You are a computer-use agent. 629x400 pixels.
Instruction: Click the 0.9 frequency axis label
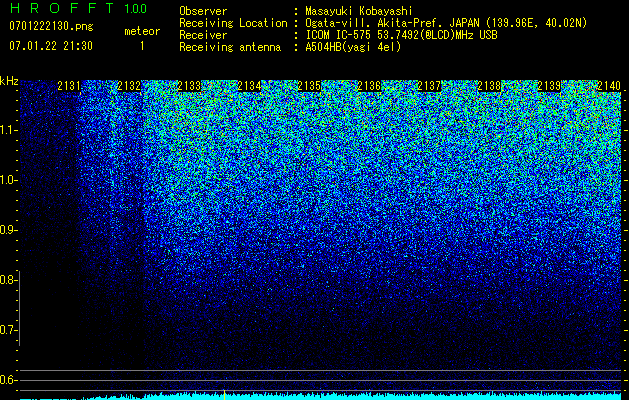pos(8,230)
